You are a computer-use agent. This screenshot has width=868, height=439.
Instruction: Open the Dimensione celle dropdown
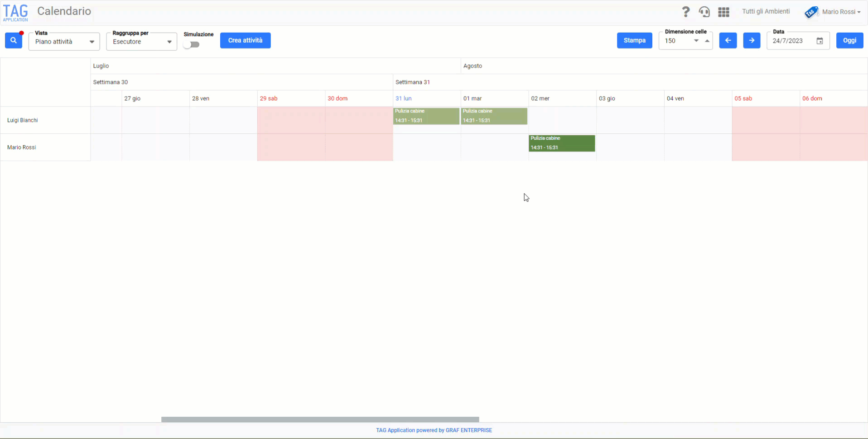tap(697, 40)
